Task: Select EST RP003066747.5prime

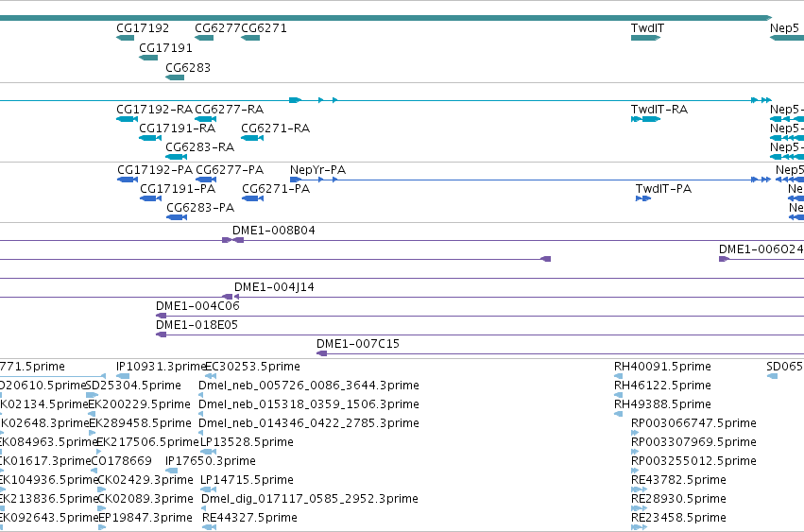Action: (693, 423)
